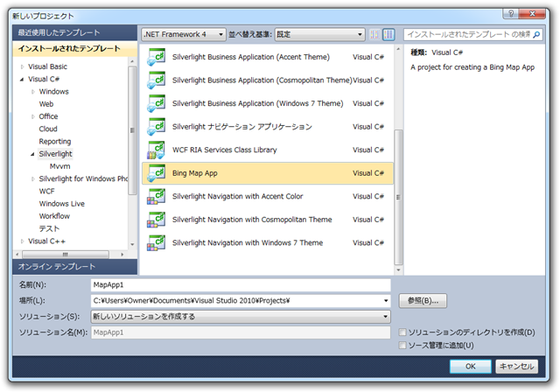
Task: Open the dialog help button
Action: (x=511, y=14)
